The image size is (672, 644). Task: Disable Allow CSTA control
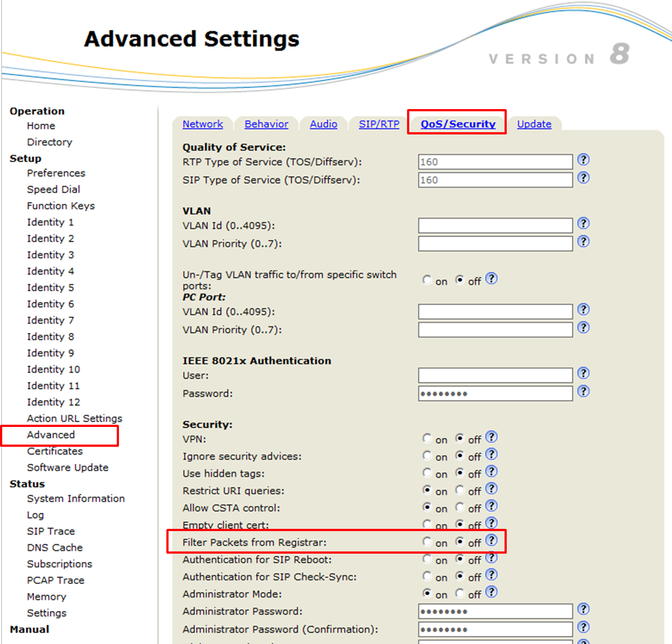(460, 507)
